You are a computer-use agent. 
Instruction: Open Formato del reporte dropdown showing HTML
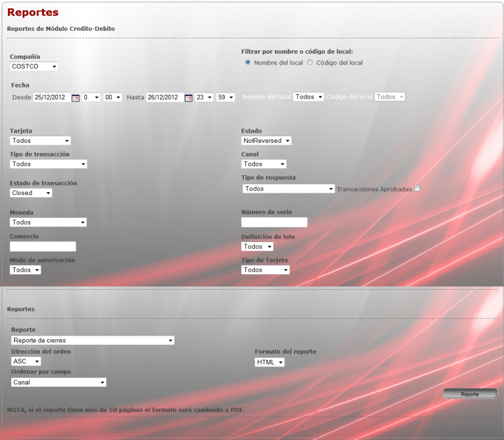tap(270, 363)
